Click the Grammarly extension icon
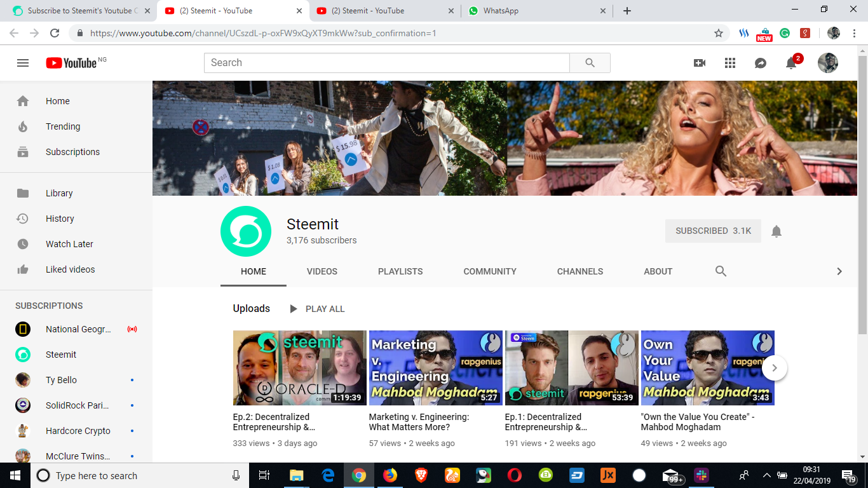868x488 pixels. (x=785, y=33)
